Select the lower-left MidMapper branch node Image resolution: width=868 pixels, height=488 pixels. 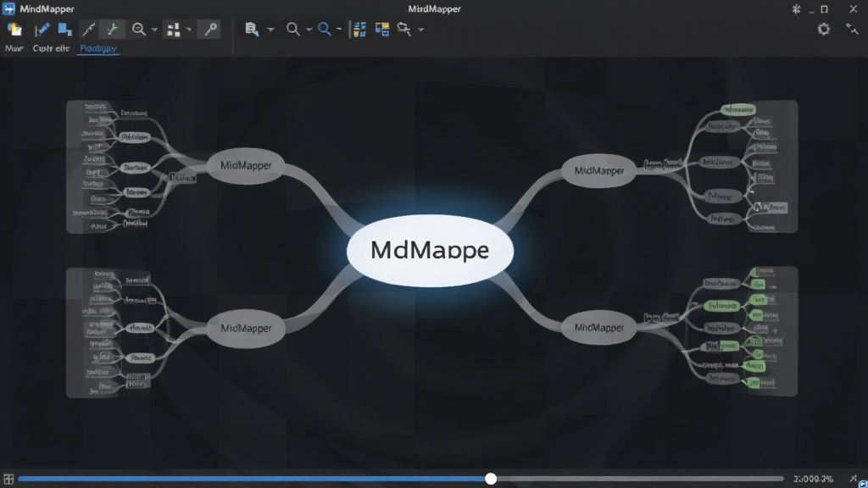[246, 328]
